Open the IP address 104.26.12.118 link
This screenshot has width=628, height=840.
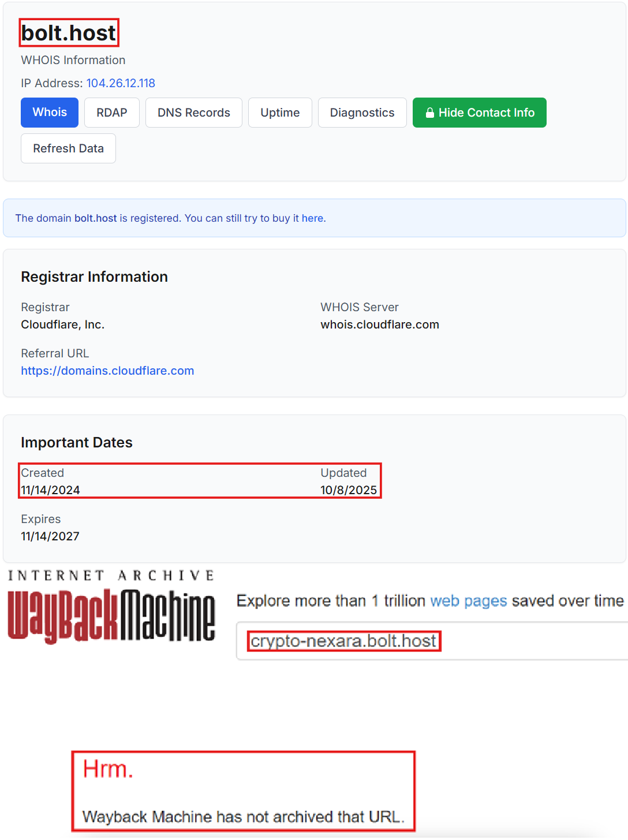pyautogui.click(x=121, y=83)
